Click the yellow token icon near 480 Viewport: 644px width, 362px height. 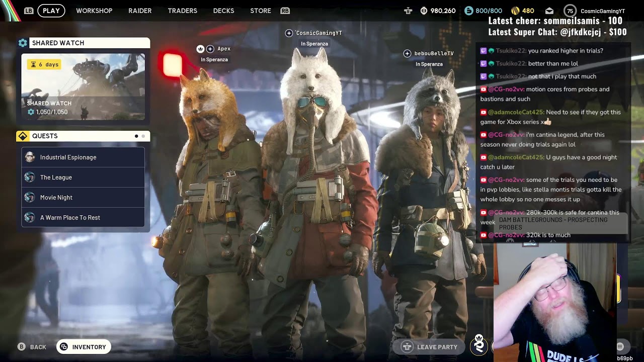tap(515, 11)
